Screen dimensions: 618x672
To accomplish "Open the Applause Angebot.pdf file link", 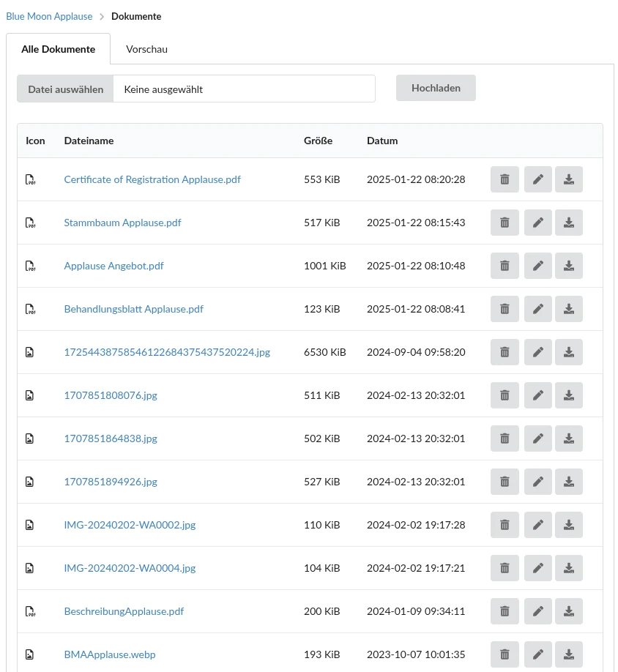I will coord(113,266).
